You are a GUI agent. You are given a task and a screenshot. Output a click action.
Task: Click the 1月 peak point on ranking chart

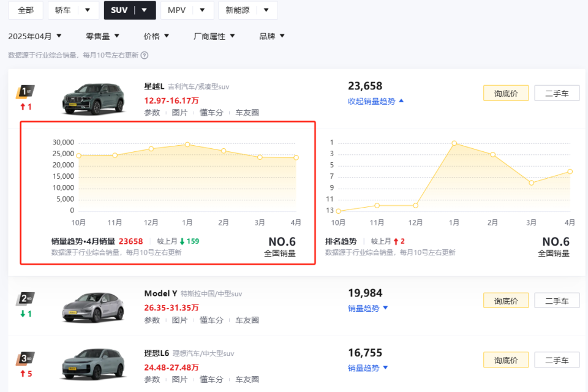point(454,143)
